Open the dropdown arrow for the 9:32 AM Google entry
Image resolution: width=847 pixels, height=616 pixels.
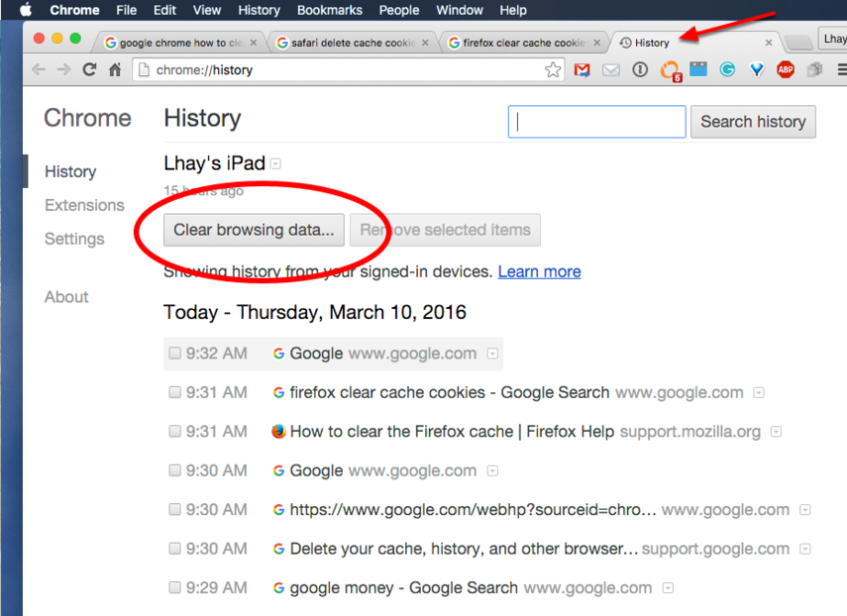[x=492, y=354]
